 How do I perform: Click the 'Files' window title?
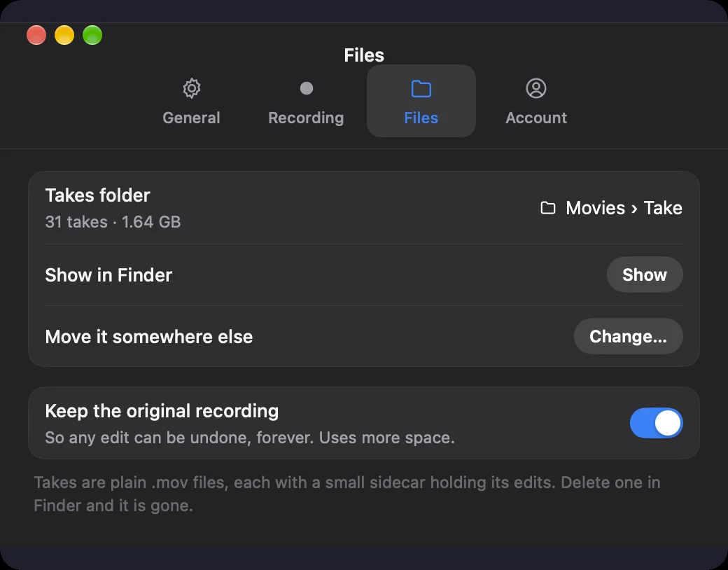(364, 55)
